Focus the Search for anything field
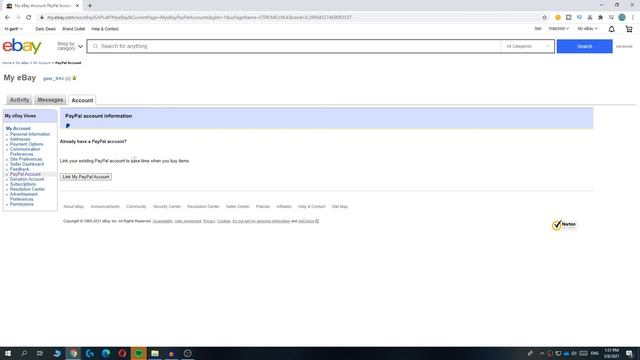Viewport: 640px width, 360px height. click(x=294, y=46)
